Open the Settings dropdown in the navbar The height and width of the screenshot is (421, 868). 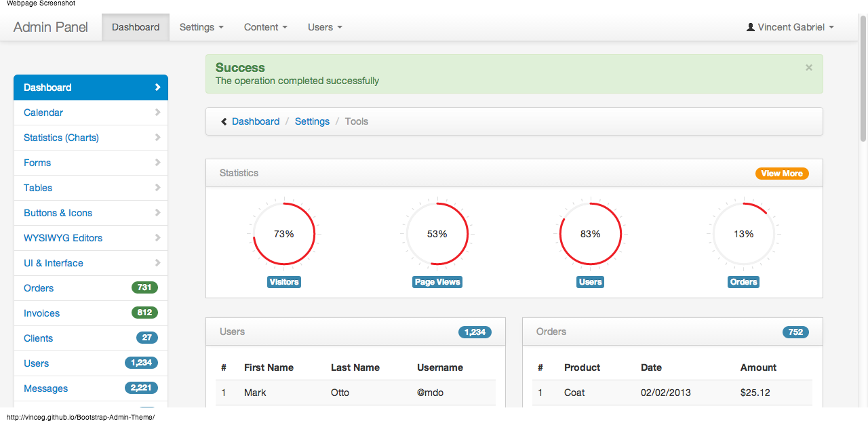pyautogui.click(x=201, y=27)
